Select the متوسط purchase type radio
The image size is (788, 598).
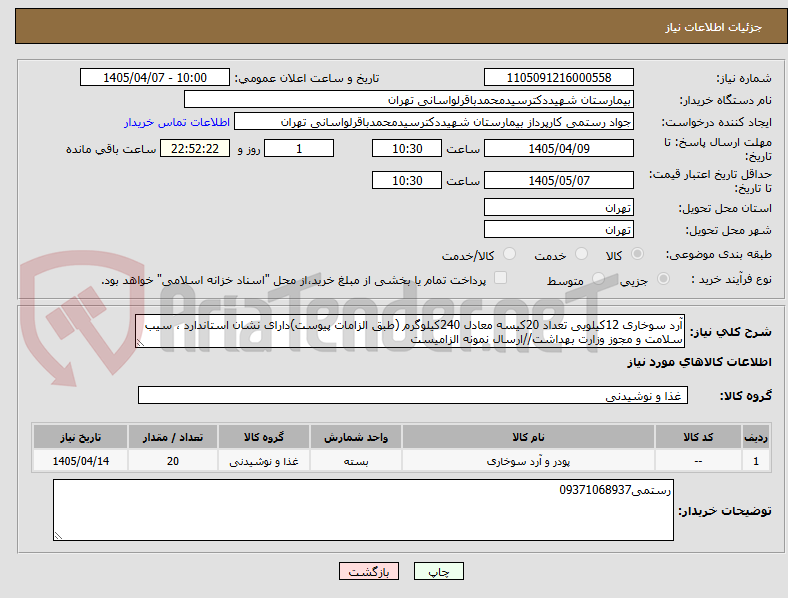click(598, 278)
